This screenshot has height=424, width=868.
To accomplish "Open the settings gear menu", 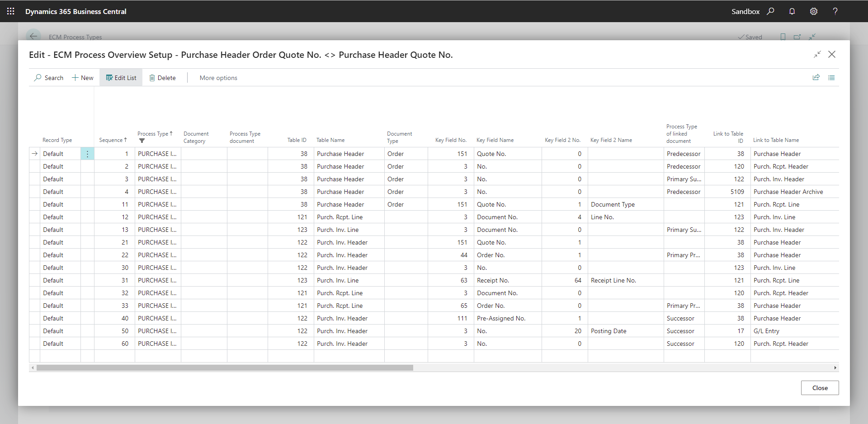I will (814, 11).
